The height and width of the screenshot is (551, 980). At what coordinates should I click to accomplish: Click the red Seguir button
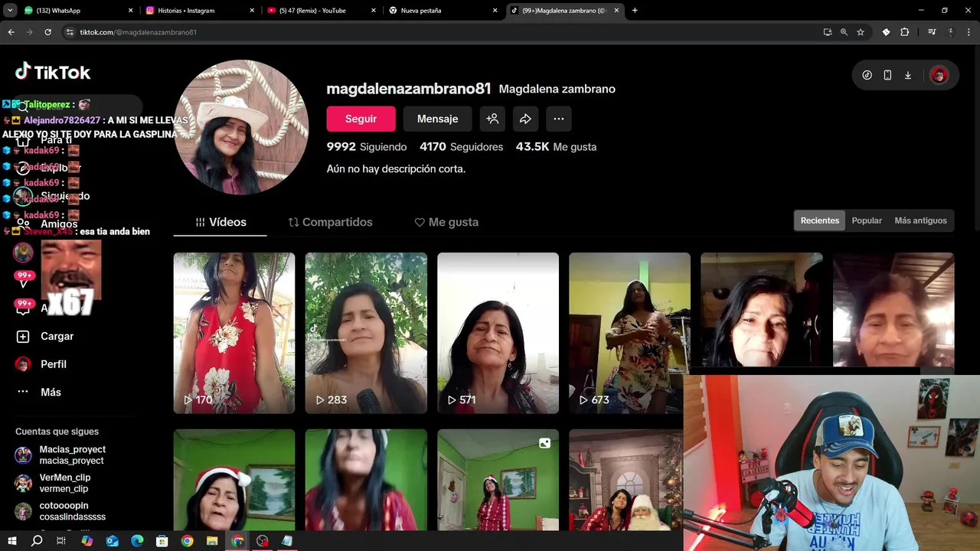click(361, 119)
